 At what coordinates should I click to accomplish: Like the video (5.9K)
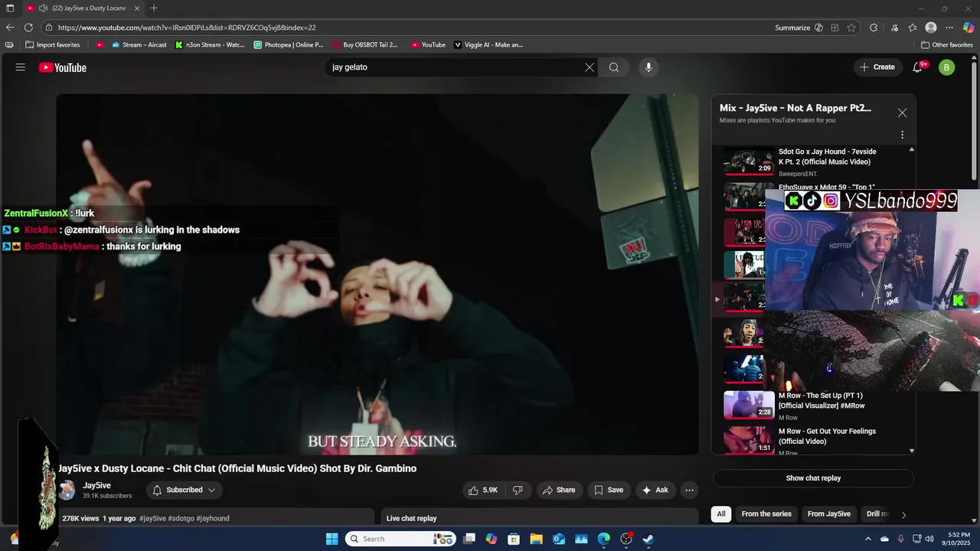[x=482, y=490]
